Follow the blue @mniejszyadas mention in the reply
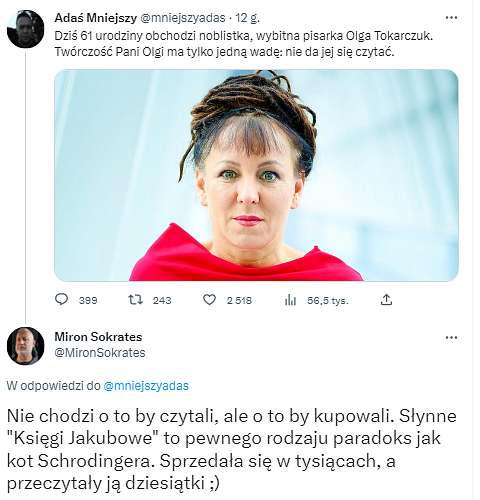This screenshot has height=500, width=480. 146,386
